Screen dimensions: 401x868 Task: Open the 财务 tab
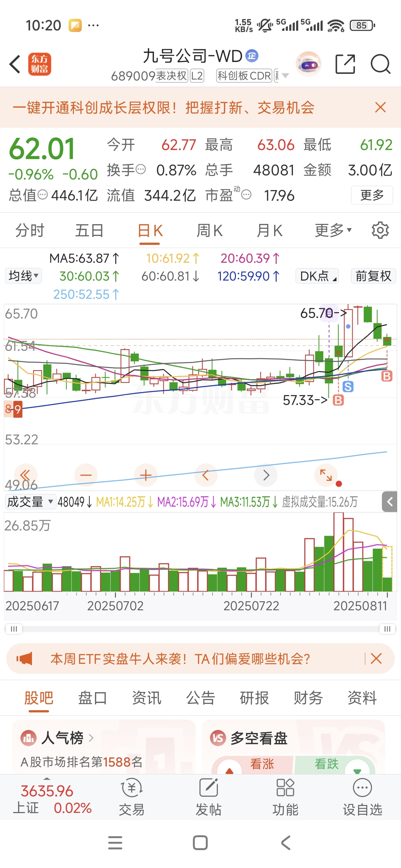click(308, 698)
